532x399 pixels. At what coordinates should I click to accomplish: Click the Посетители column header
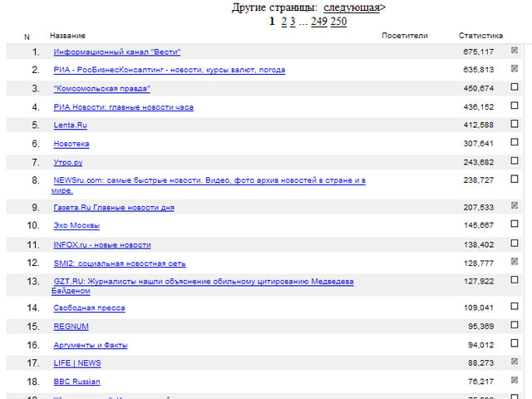click(404, 36)
